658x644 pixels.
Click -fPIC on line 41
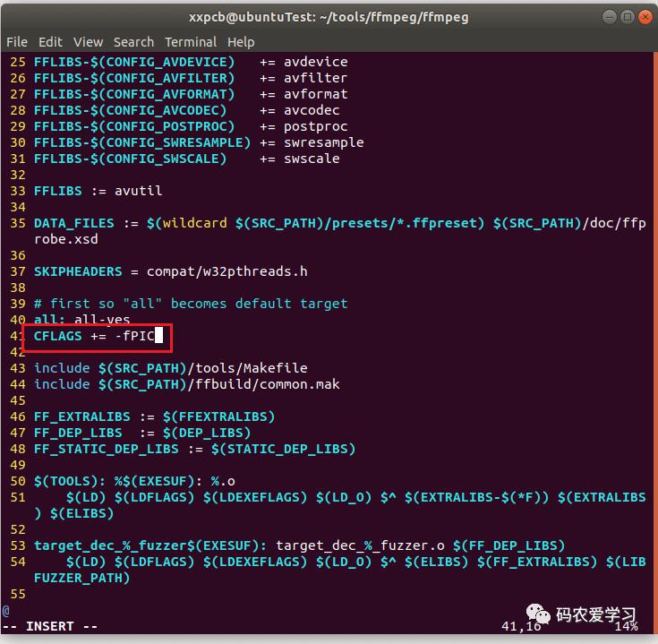(134, 336)
